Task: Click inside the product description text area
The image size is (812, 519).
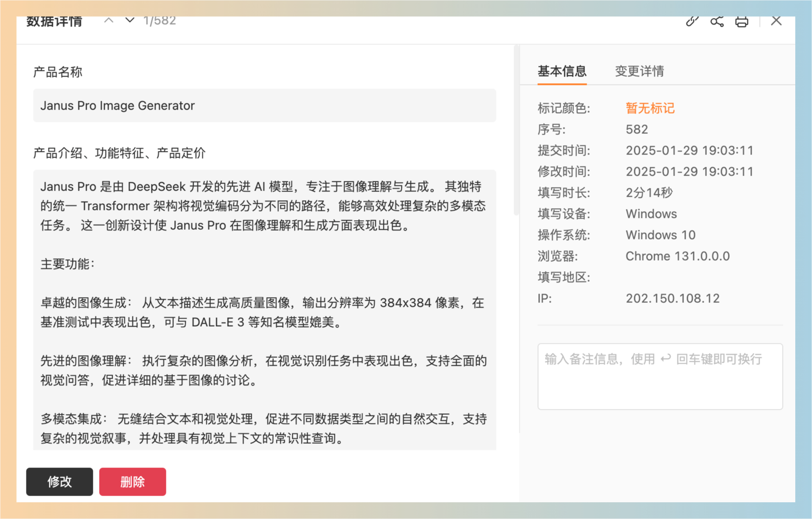Action: click(x=264, y=308)
